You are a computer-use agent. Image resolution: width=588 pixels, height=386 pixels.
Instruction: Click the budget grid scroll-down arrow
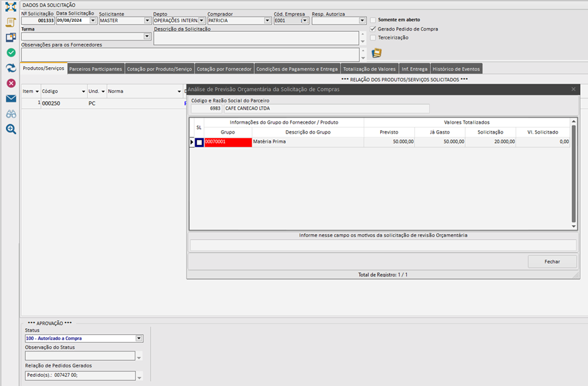point(573,227)
